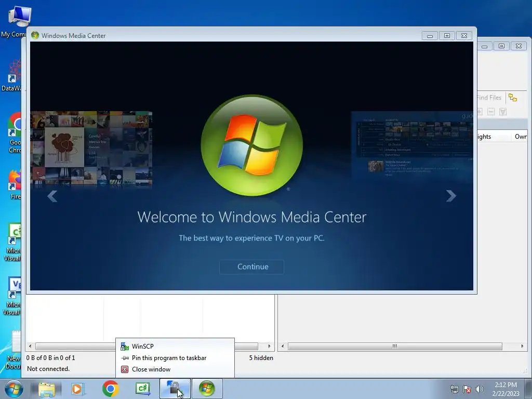This screenshot has width=532, height=399.
Task: Open Windows Explorer from the taskbar
Action: tap(46, 389)
